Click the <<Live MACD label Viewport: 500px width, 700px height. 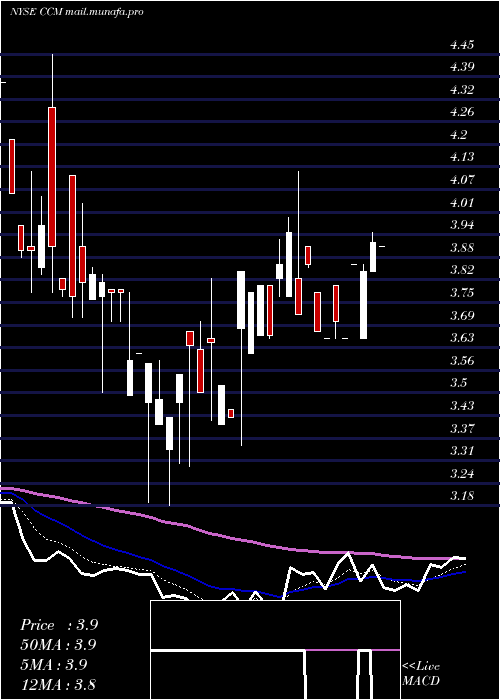(x=421, y=673)
